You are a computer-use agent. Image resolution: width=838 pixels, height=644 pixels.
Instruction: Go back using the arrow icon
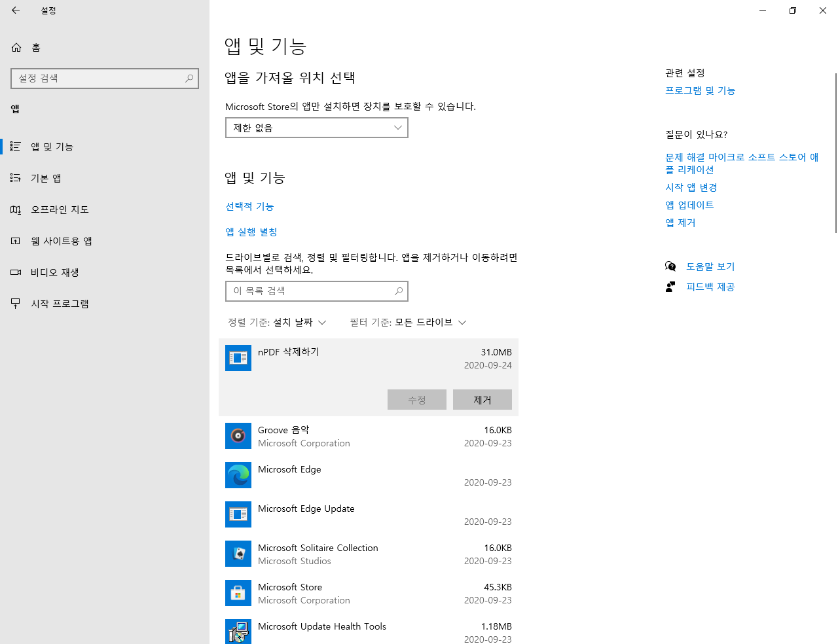16,10
